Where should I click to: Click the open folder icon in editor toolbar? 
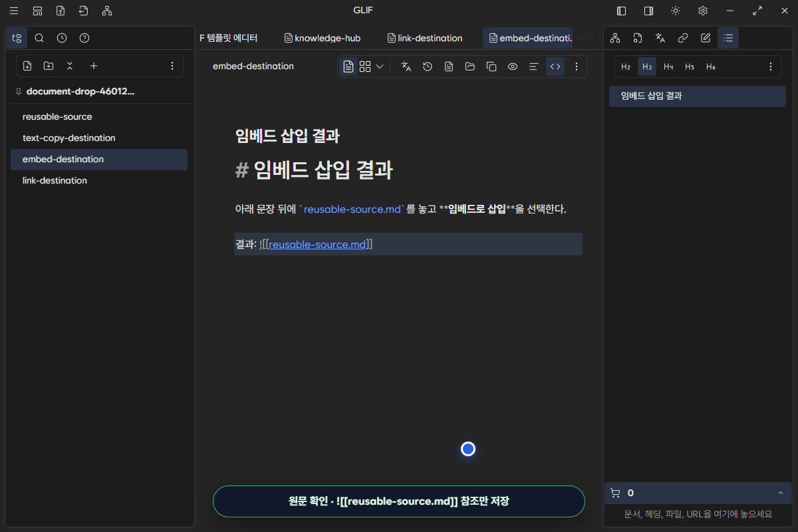[x=470, y=66]
